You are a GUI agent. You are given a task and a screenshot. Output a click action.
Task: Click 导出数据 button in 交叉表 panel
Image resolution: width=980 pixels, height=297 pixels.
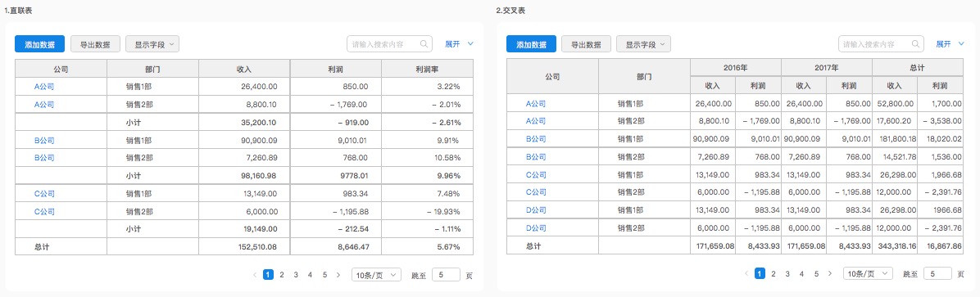(586, 44)
